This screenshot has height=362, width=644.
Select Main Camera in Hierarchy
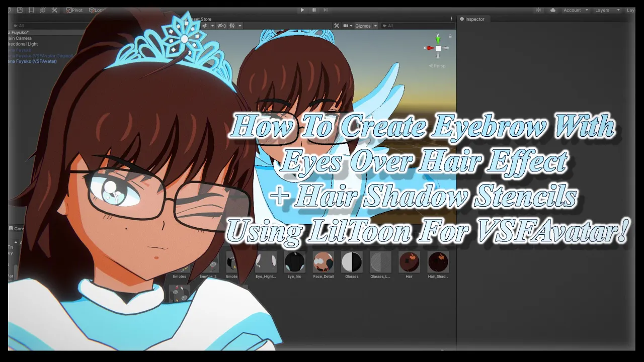[20, 38]
